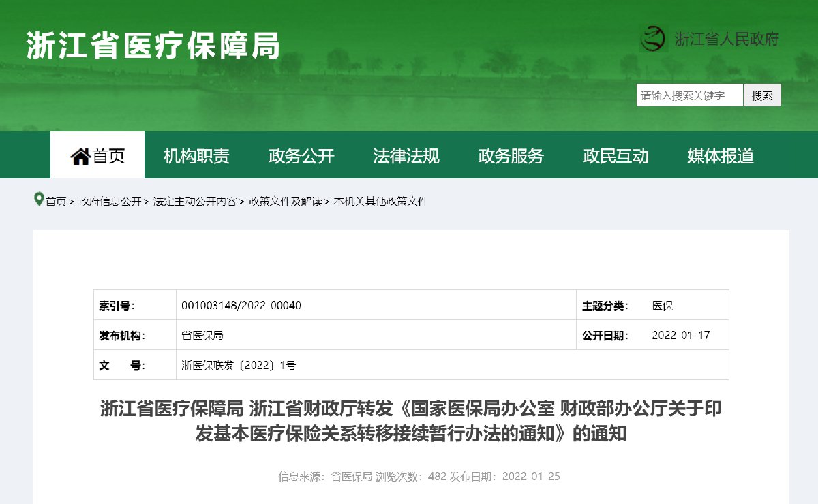
Task: Open the 政务公开 menu tab
Action: pyautogui.click(x=301, y=156)
